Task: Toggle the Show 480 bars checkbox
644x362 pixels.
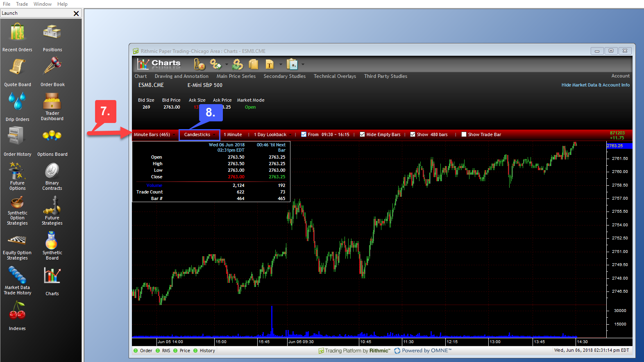Action: click(x=413, y=134)
